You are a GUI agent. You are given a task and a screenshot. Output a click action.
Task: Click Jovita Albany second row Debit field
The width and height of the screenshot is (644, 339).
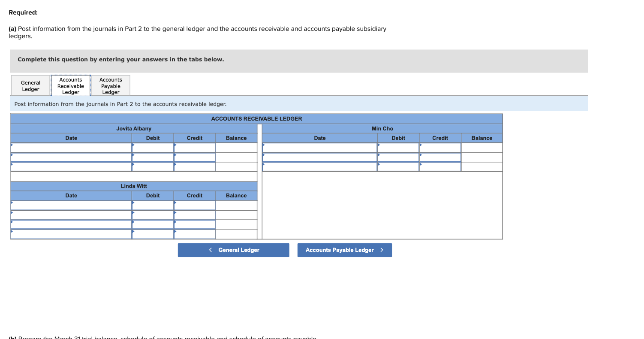153,157
